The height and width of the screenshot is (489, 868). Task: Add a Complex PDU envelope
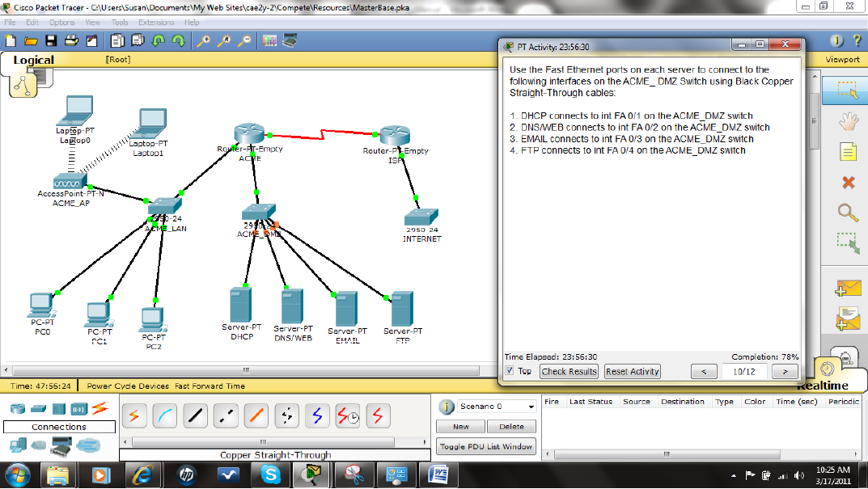pos(848,318)
